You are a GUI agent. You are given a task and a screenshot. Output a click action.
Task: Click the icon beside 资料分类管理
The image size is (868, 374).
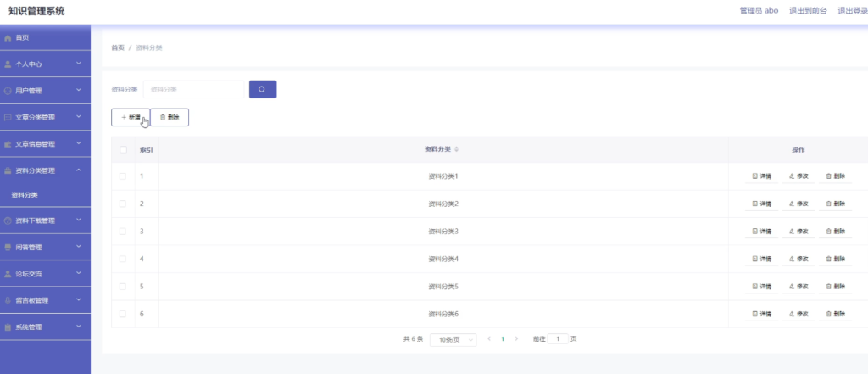8,170
